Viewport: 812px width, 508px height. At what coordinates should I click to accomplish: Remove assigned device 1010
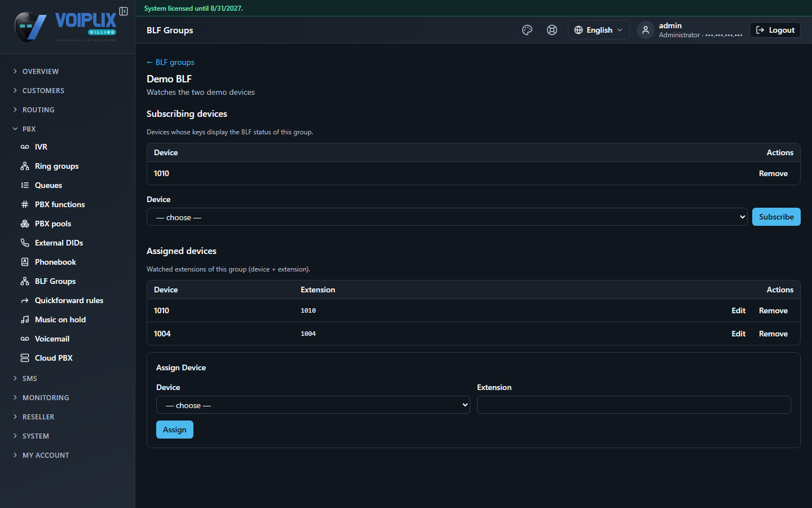[773, 310]
